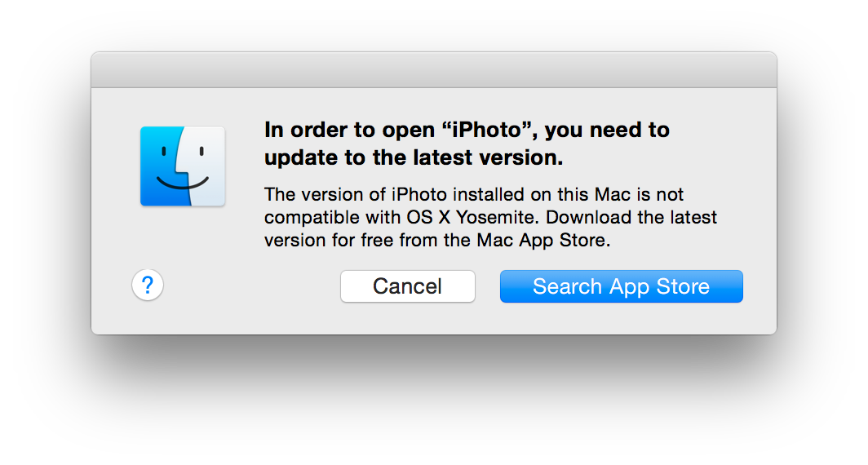The image size is (868, 465).
Task: Click the body text's first line
Action: click(474, 195)
